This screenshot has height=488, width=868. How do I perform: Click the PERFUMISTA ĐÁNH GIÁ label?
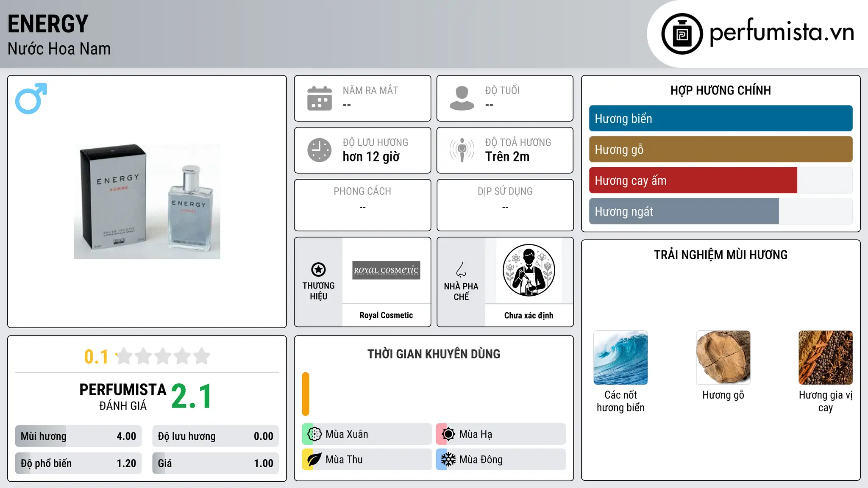123,396
